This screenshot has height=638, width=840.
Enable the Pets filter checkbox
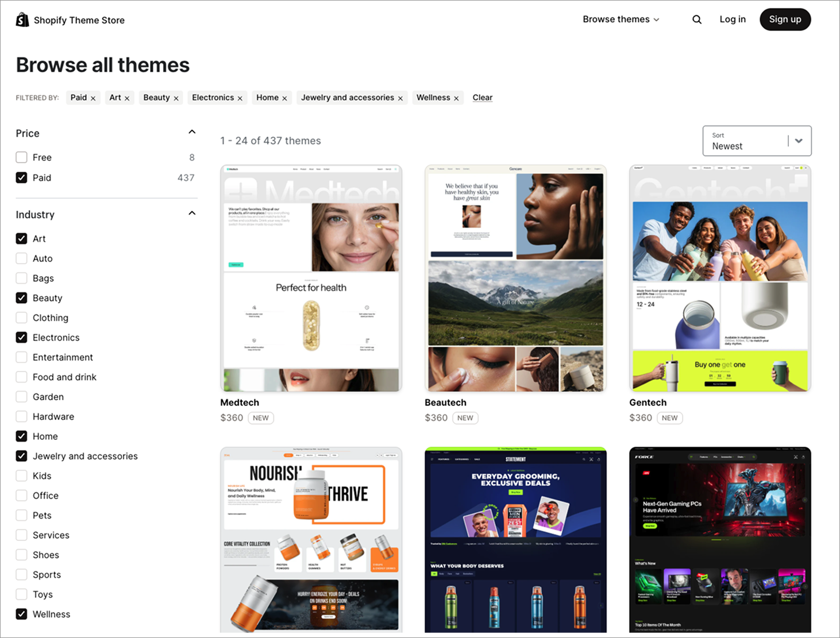[21, 515]
